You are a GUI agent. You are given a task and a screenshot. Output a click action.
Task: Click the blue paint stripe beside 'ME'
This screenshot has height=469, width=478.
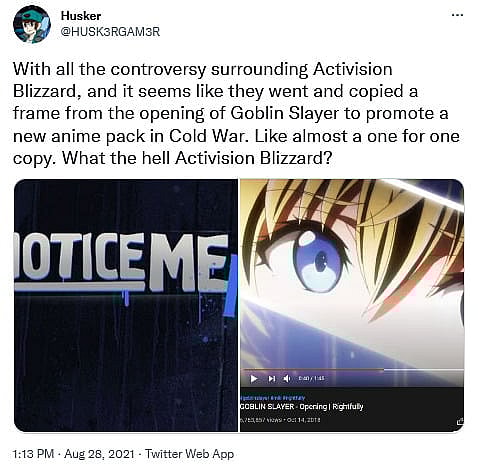[x=231, y=285]
